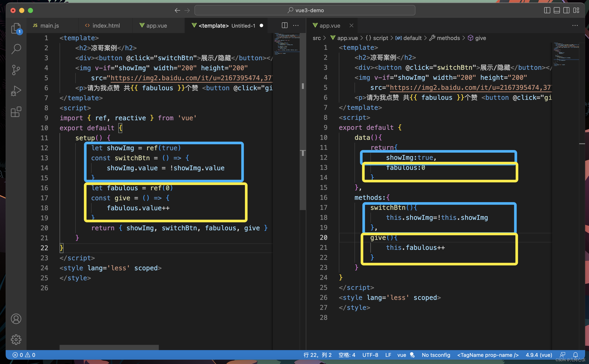
Task: Click the default breadcrumb
Action: 408,38
